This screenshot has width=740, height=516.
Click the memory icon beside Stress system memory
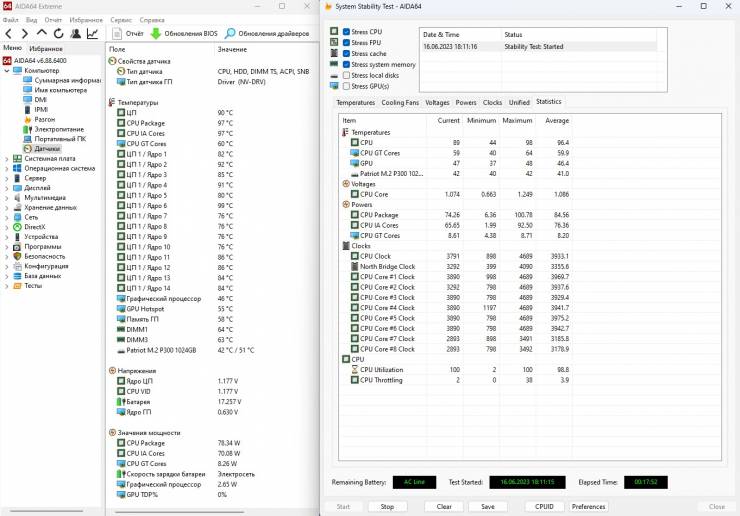pyautogui.click(x=334, y=64)
